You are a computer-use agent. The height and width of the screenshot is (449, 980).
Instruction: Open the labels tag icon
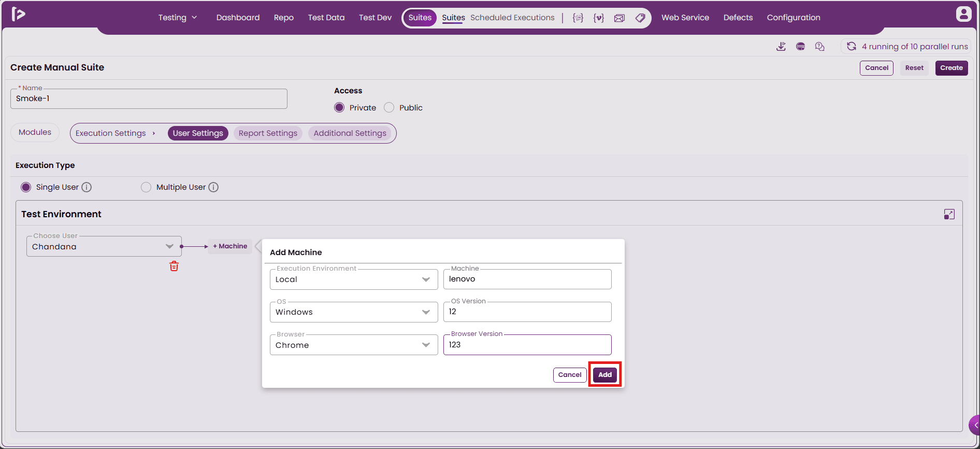(x=640, y=18)
